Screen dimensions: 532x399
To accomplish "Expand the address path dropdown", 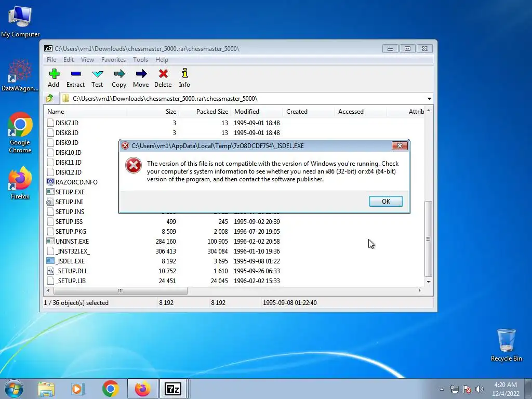I will point(429,98).
